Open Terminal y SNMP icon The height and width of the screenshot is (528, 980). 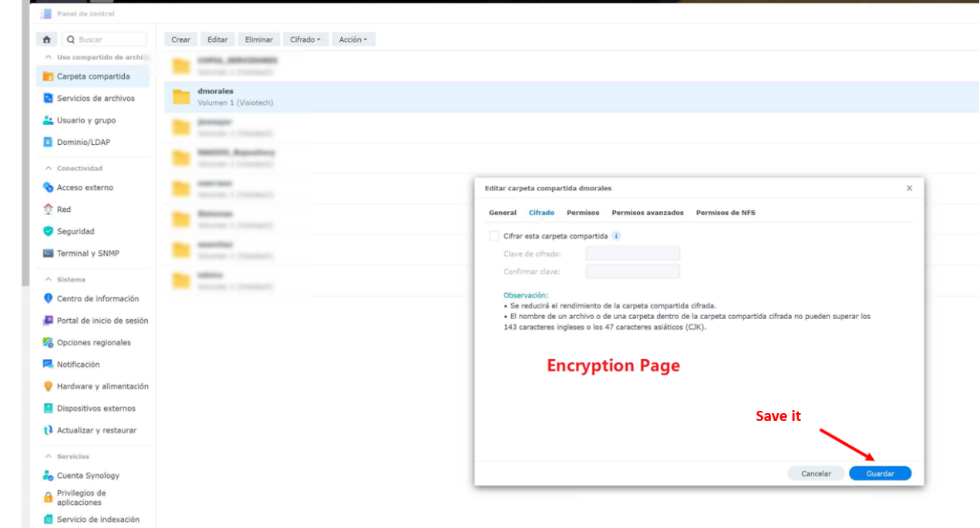tap(48, 253)
